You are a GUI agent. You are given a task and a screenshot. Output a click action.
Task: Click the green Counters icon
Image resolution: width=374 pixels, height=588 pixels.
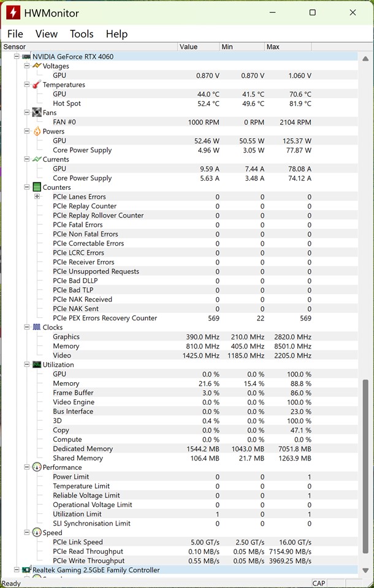point(37,187)
